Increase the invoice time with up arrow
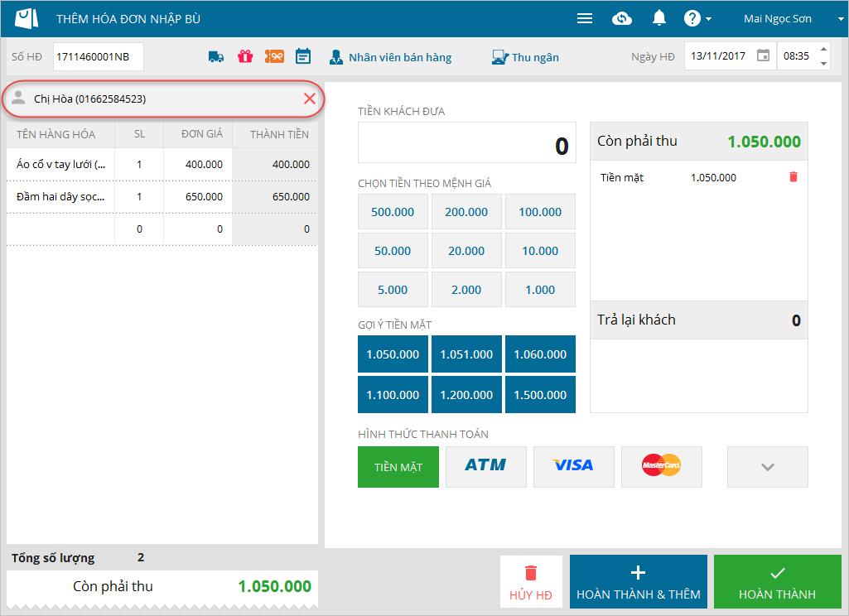 pos(823,49)
